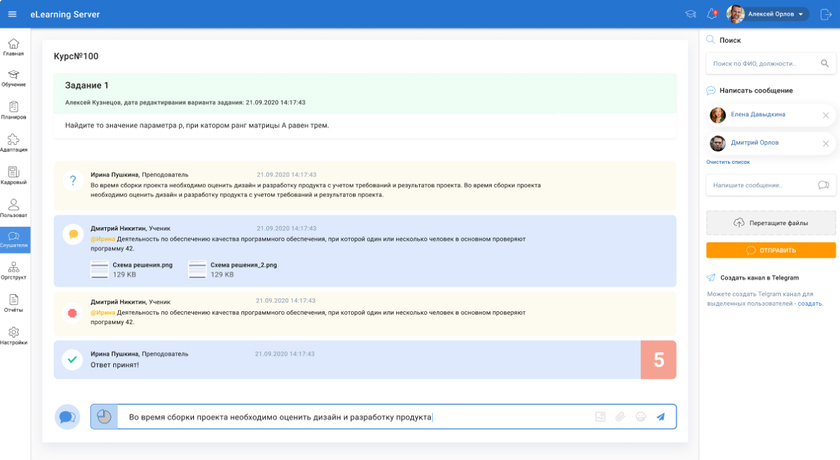Viewport: 840px width, 460px height.
Task: Open Планиров section in the sidebar
Action: tap(14, 111)
